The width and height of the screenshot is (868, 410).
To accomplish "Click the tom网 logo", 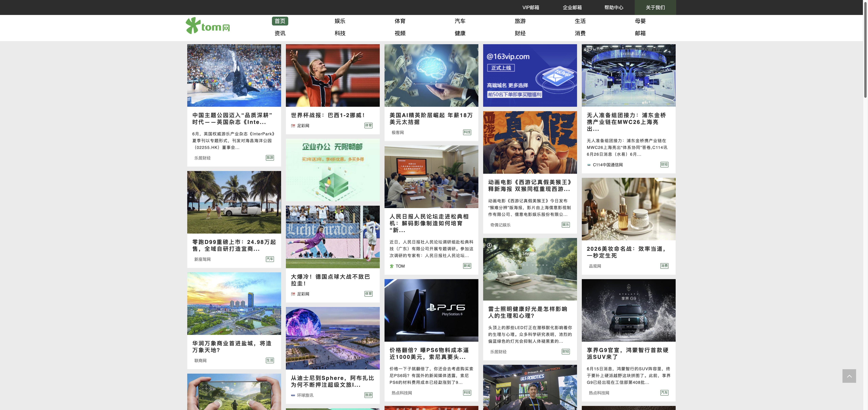I will [x=208, y=26].
